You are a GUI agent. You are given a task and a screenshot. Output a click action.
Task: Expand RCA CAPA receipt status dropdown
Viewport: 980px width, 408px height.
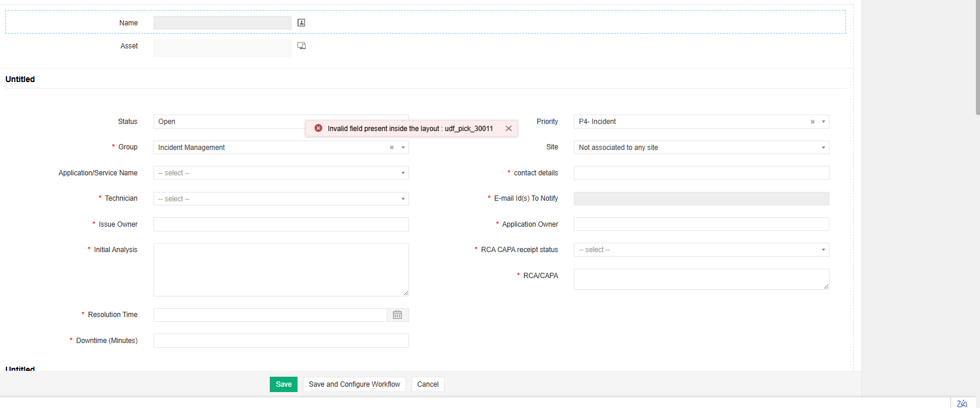pos(823,250)
